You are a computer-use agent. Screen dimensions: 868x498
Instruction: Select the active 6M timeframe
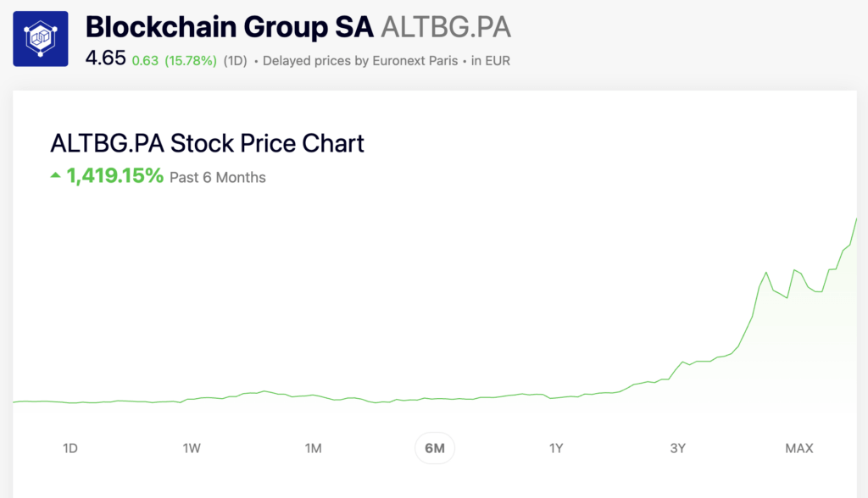point(434,448)
